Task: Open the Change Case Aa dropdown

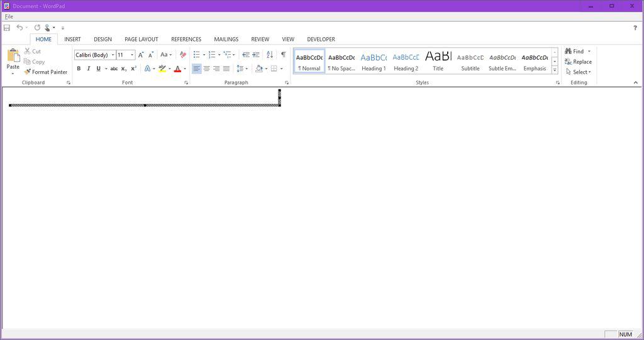Action: click(166, 55)
